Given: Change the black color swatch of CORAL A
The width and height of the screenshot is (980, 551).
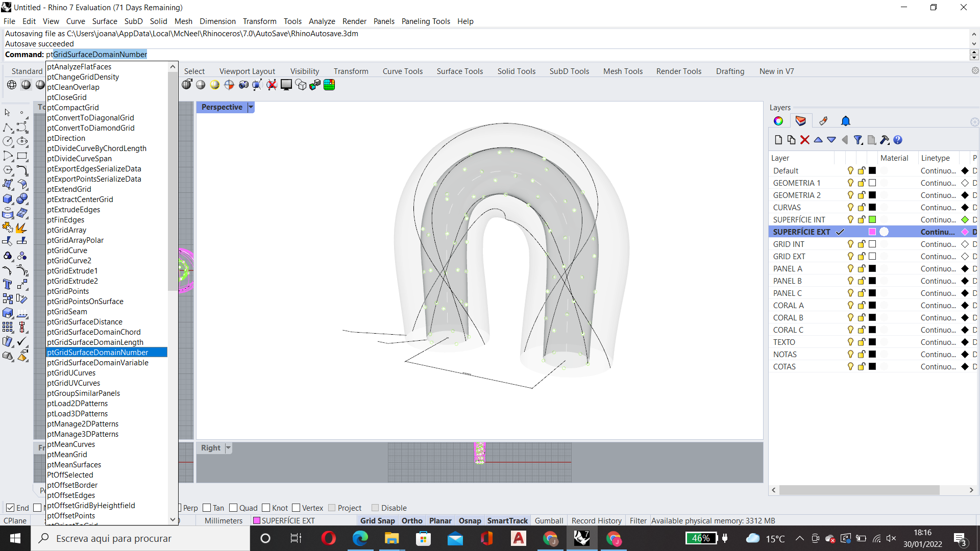Looking at the screenshot, I should [872, 305].
